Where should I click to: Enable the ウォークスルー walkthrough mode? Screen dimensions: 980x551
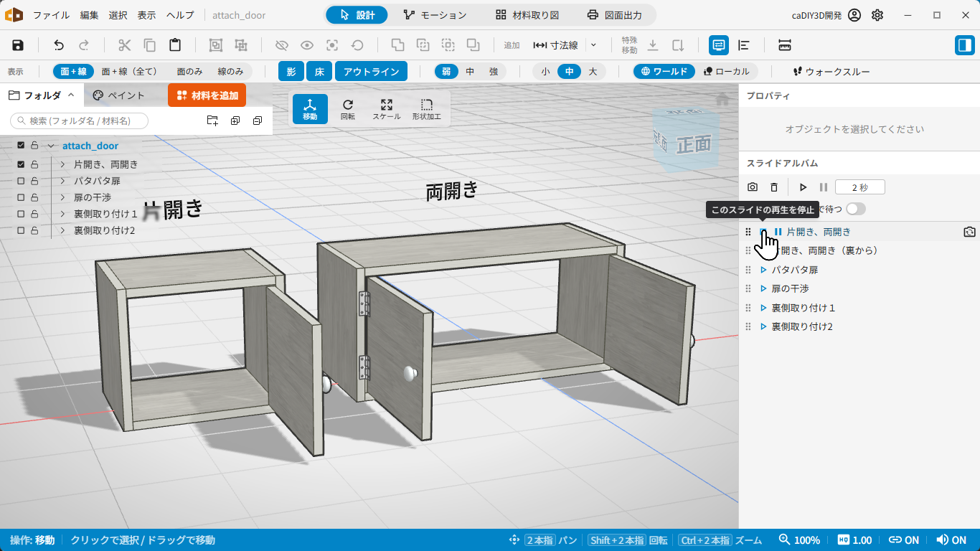pos(831,72)
